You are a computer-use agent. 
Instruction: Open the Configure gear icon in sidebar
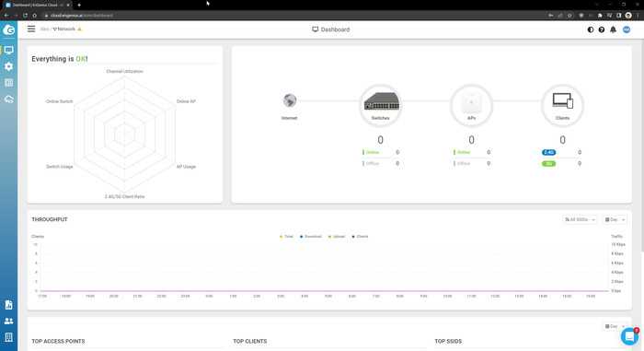pyautogui.click(x=8, y=66)
